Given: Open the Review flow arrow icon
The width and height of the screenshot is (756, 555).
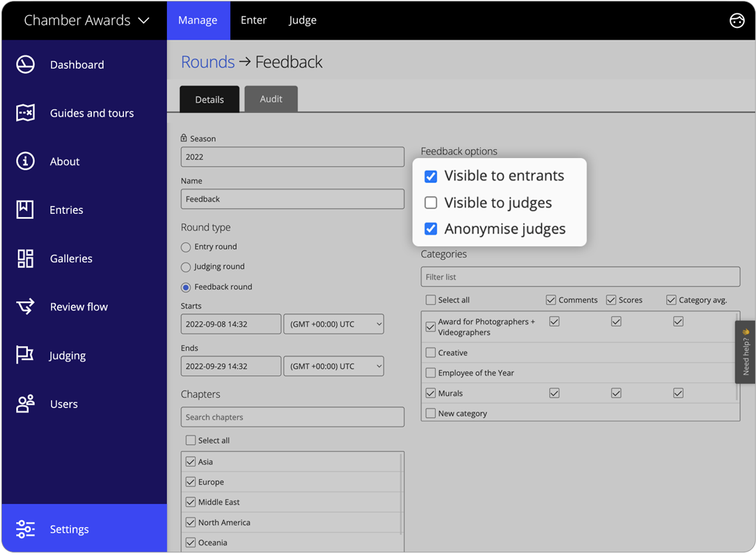Looking at the screenshot, I should click(x=26, y=306).
